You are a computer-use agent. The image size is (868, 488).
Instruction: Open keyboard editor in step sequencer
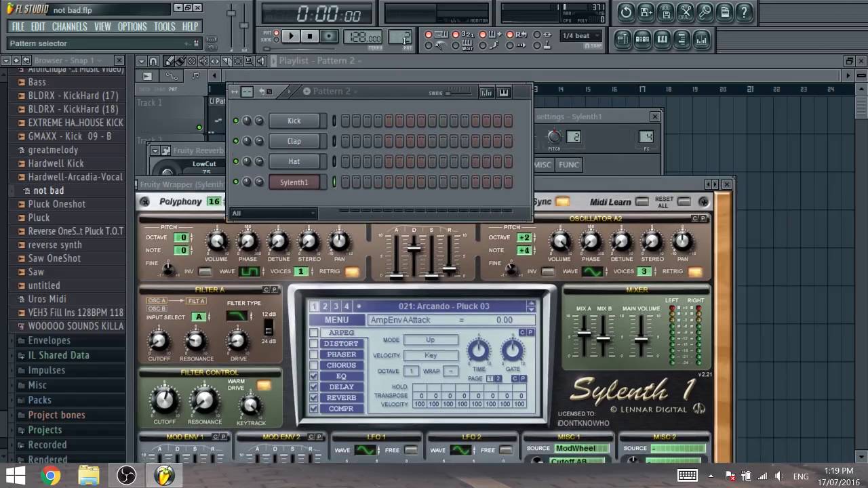coord(504,91)
